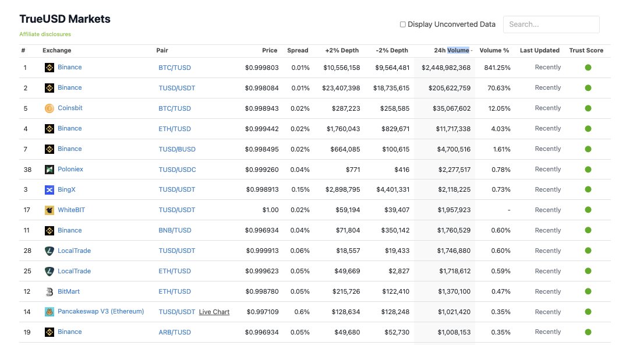Click the $1,008,153 volume value
Viewport: 644px width, 345px height.
pyautogui.click(x=454, y=332)
